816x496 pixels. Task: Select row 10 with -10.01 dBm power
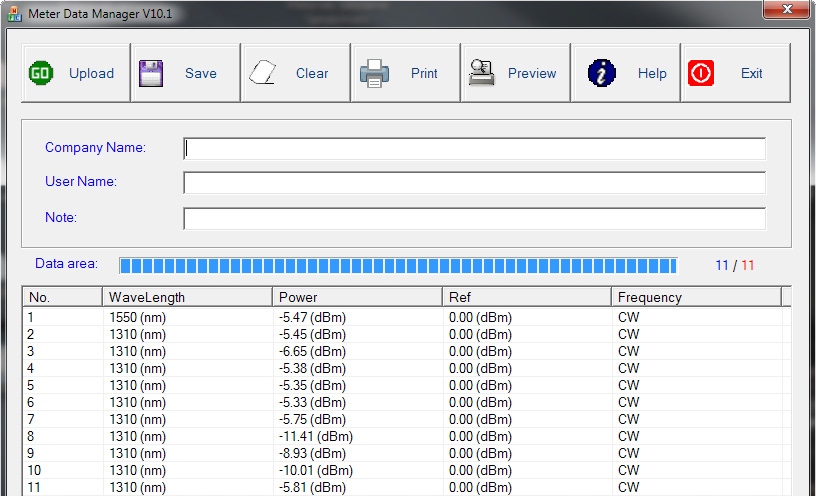316,470
